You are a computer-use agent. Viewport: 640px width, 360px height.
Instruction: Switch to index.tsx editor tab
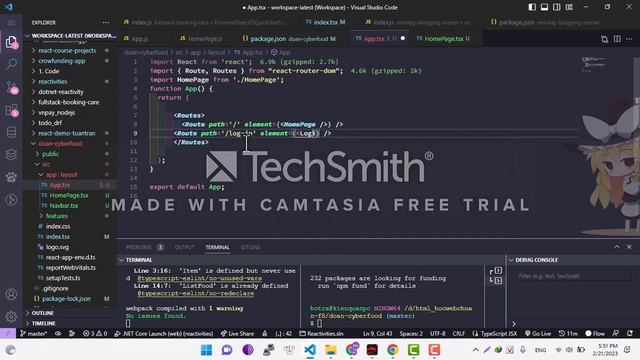click(x=326, y=22)
